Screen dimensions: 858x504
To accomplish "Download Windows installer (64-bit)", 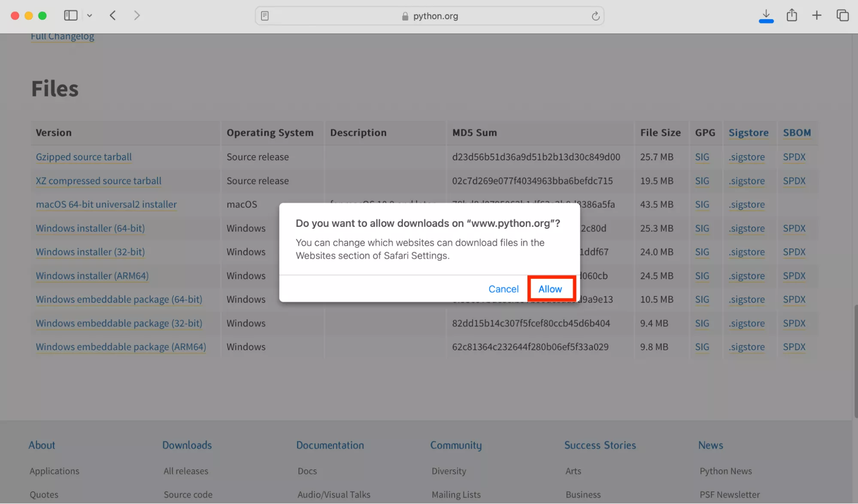I will click(91, 228).
